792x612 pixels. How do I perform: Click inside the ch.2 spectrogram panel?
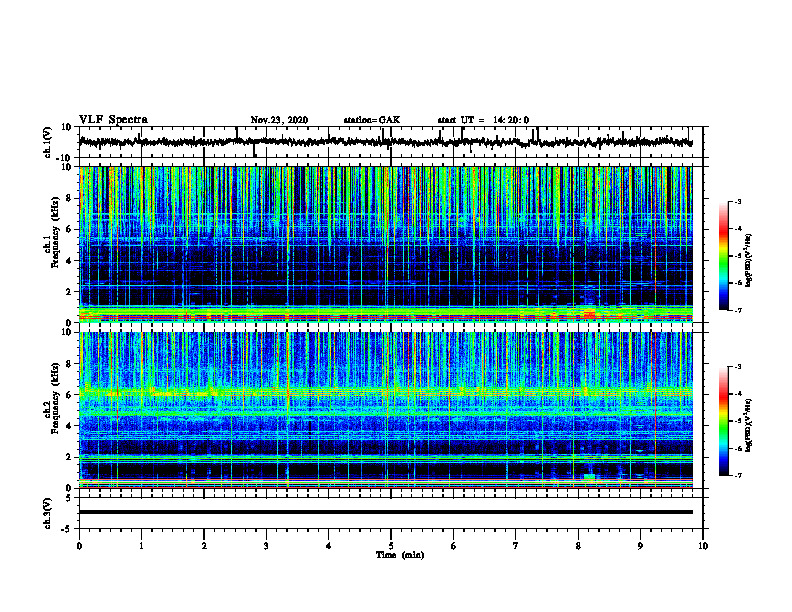386,410
